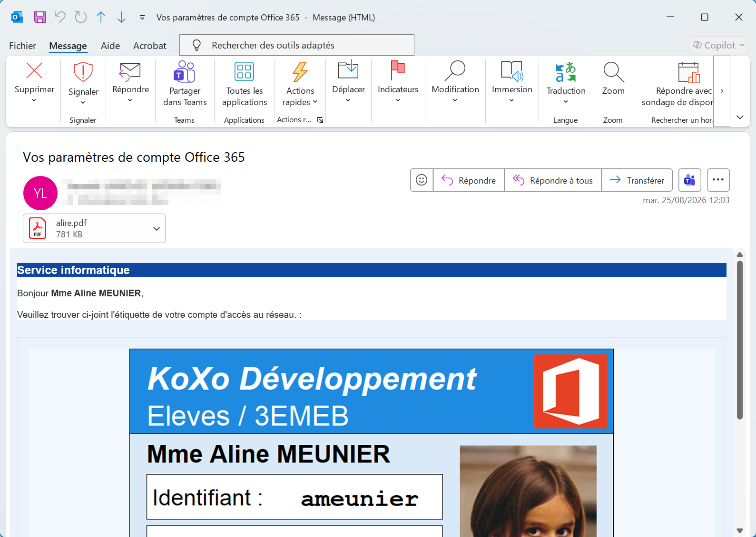The image size is (756, 537).
Task: Click the Outlook app icon in title bar
Action: (17, 18)
